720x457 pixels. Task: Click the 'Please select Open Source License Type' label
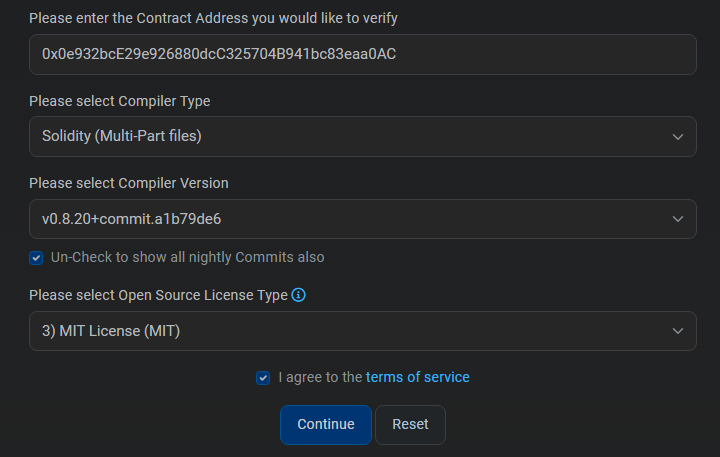point(158,295)
